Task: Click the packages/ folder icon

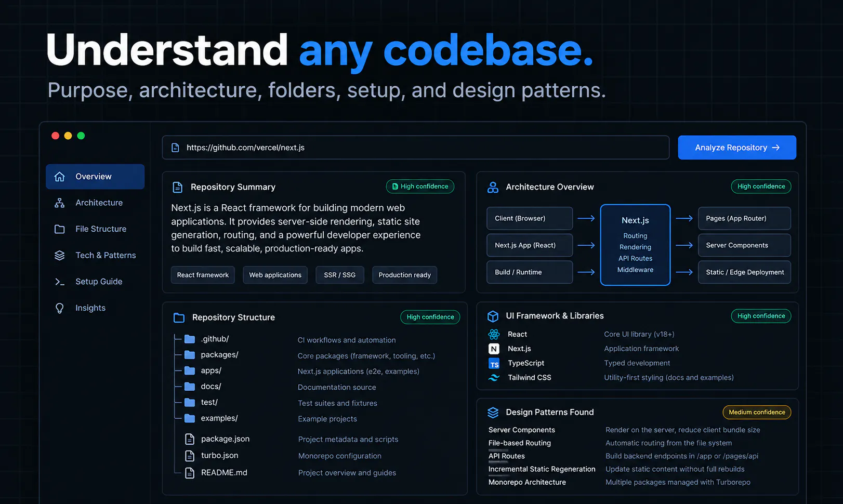Action: 190,355
